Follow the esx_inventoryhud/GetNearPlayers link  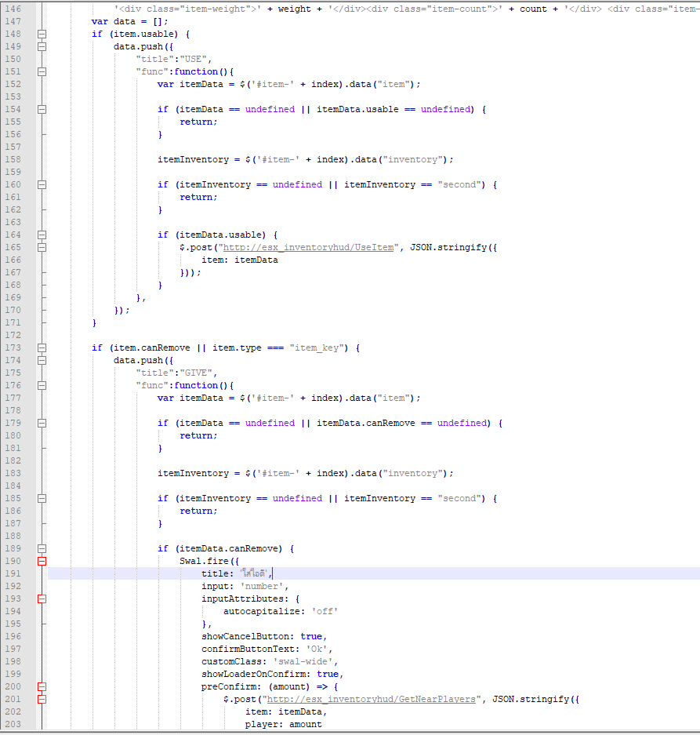pos(371,700)
